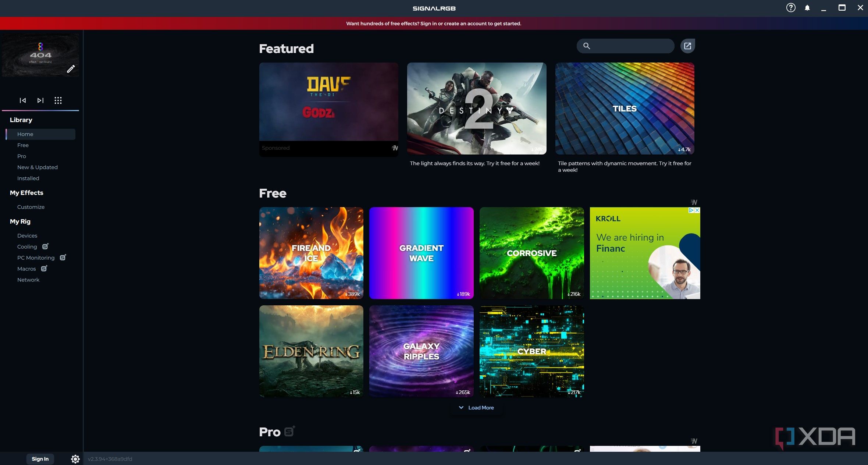This screenshot has width=868, height=465.
Task: Click the sign-in banner at top
Action: point(434,24)
